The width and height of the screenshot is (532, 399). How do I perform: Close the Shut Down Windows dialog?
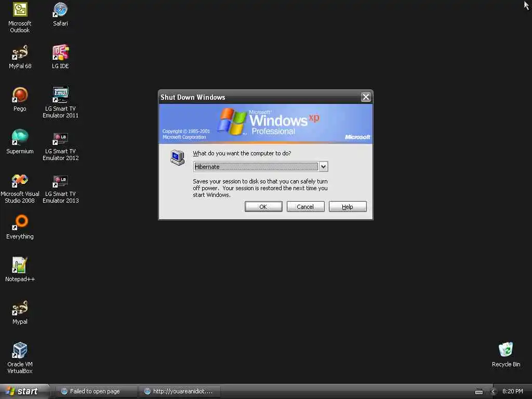click(366, 97)
